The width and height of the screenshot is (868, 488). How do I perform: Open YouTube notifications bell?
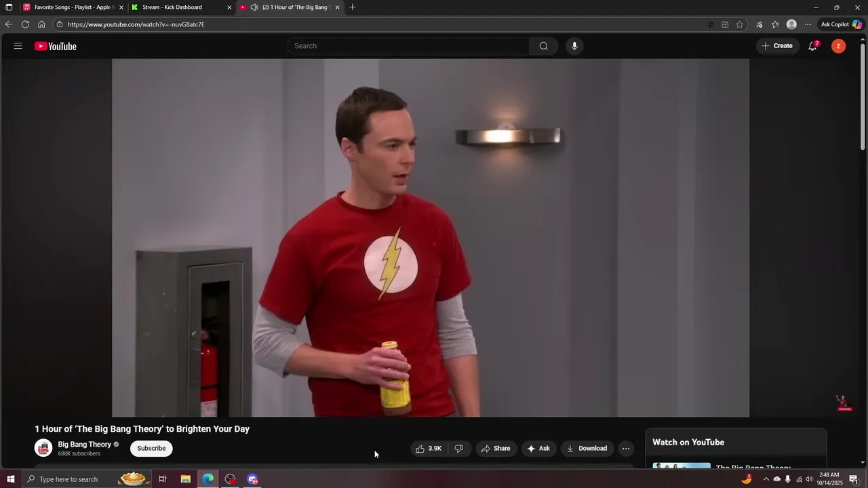point(812,46)
